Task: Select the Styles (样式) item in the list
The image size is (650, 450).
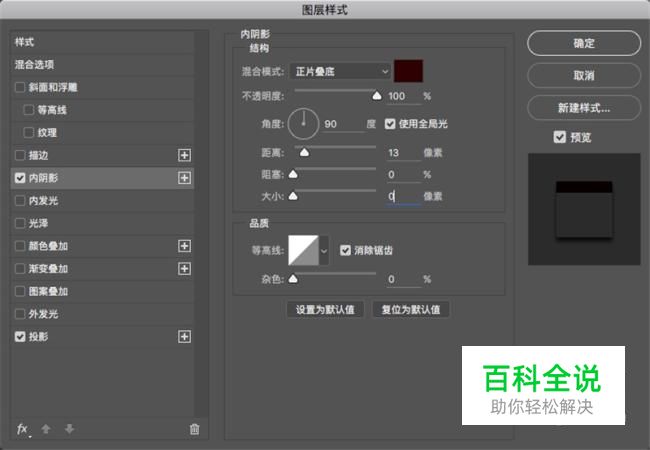Action: click(x=102, y=42)
